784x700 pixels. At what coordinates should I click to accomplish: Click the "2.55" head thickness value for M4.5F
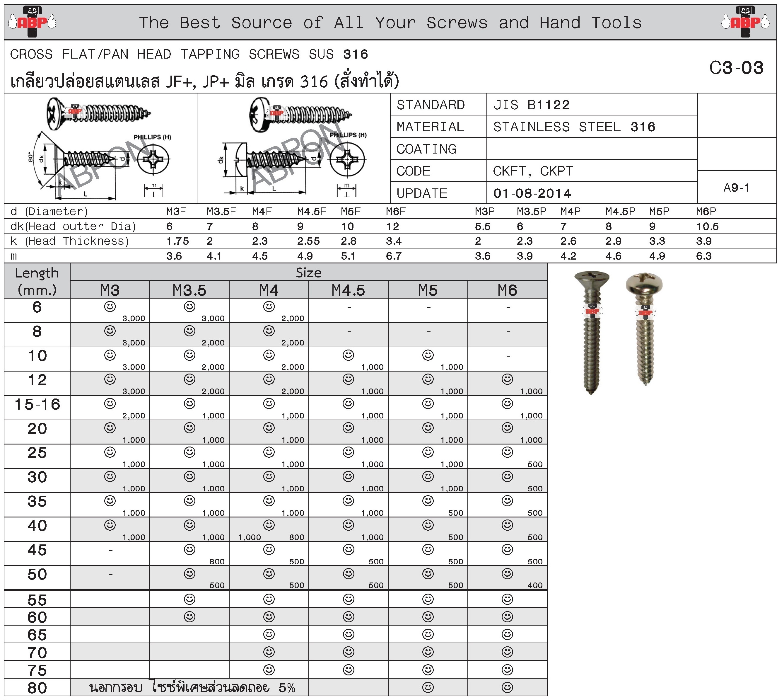pos(309,241)
